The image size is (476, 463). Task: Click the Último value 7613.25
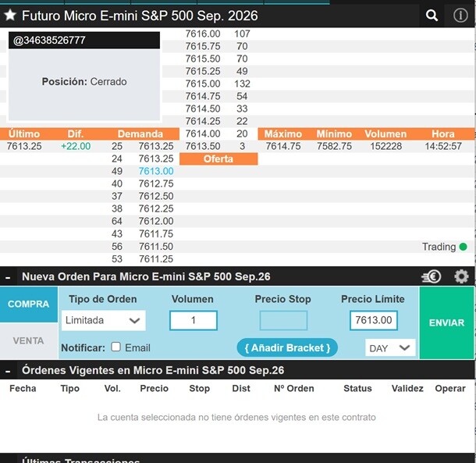24,146
